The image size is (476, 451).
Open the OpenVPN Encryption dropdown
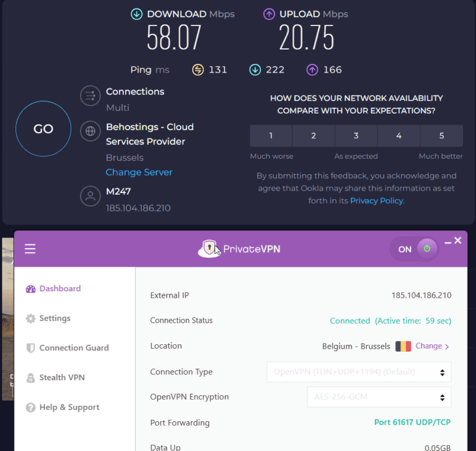[379, 397]
